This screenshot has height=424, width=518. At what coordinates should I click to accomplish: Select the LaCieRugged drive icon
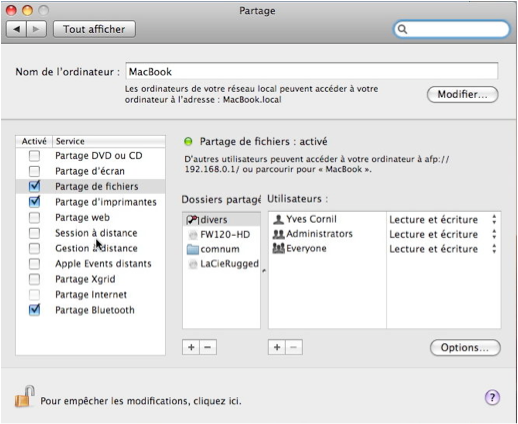click(x=193, y=264)
